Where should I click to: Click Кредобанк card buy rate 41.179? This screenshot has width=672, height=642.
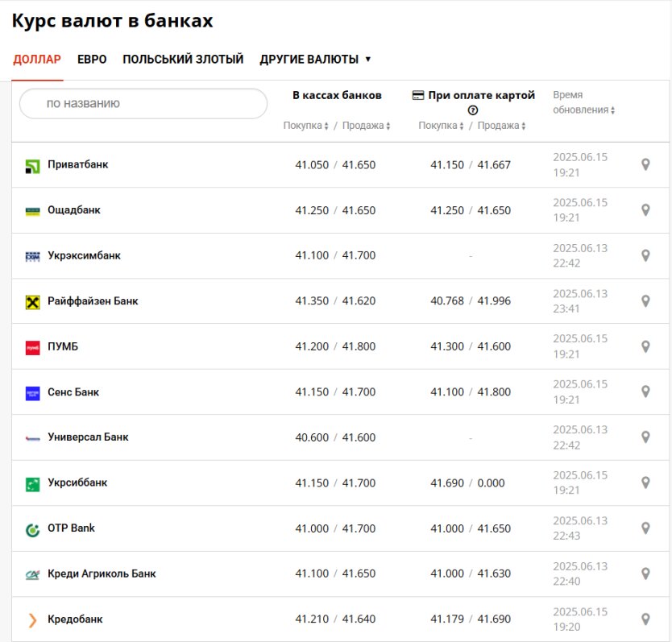tap(447, 619)
